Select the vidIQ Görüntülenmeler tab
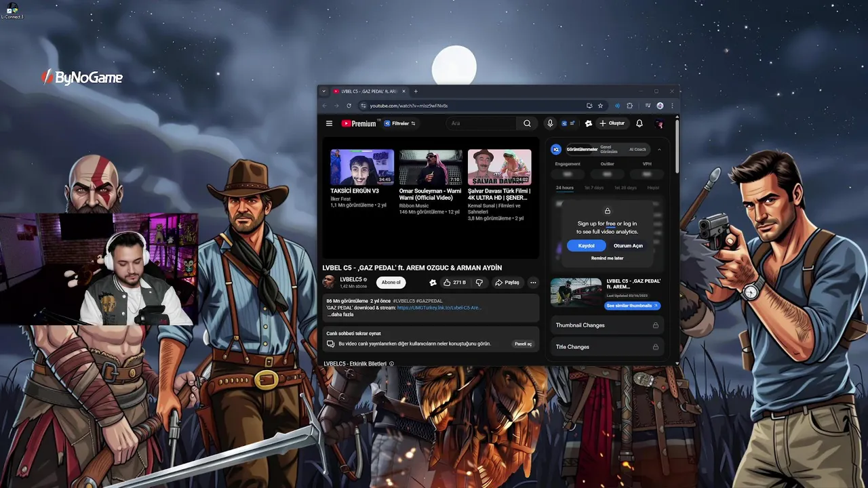Viewport: 868px width, 488px height. (582, 149)
